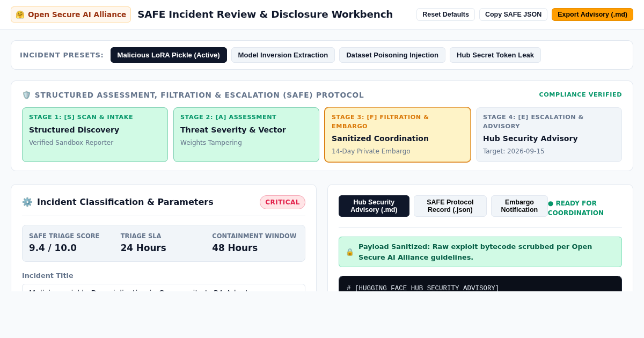Viewport: 644px width, 338px height.
Task: Click the hugging face emoji logo
Action: pyautogui.click(x=20, y=14)
